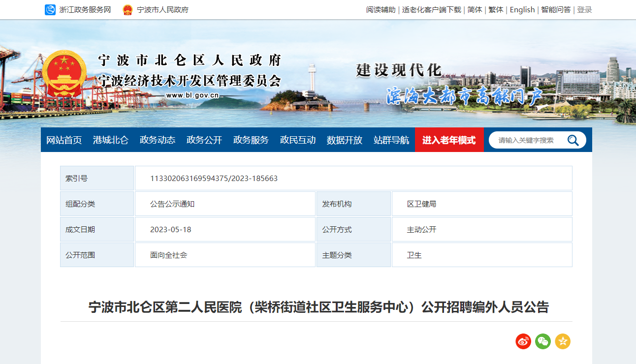
Task: Click the yellow star favorite icon
Action: click(563, 341)
